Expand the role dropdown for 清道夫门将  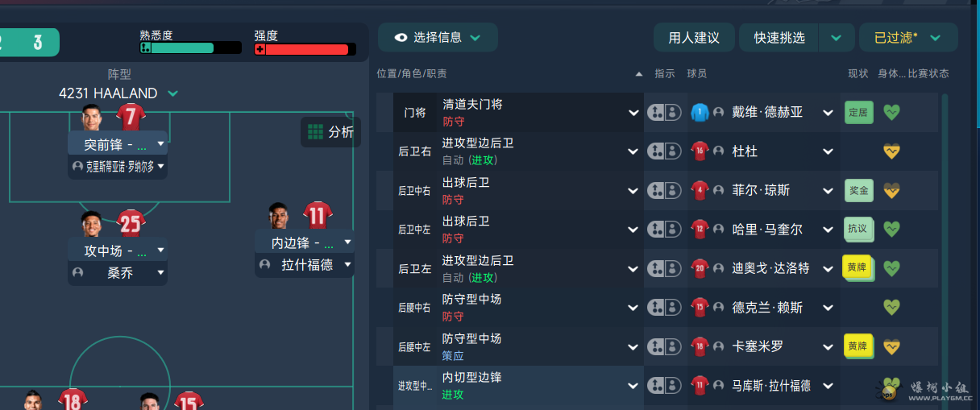click(x=633, y=113)
